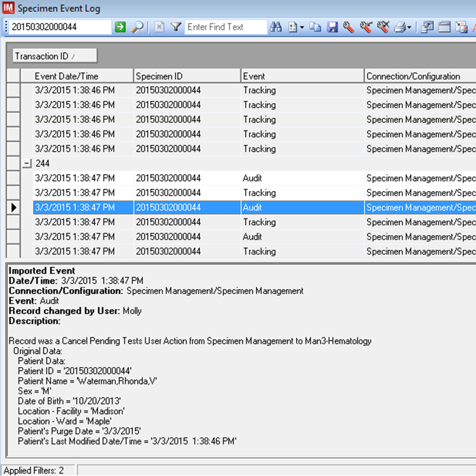476x476 pixels.
Task: Click the filter funnel icon
Action: click(175, 27)
